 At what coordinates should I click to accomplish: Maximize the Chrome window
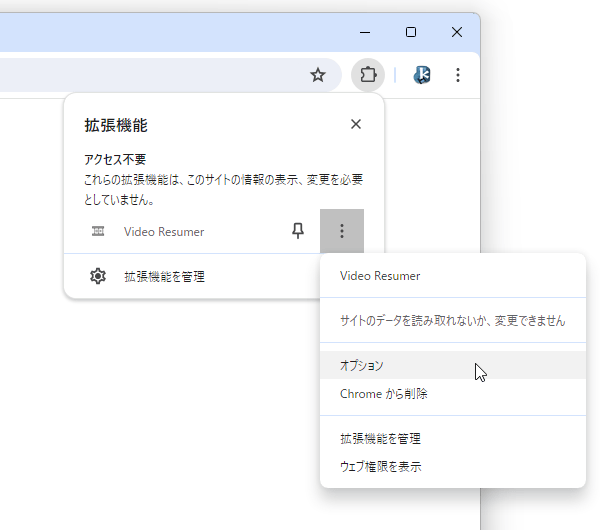point(411,32)
